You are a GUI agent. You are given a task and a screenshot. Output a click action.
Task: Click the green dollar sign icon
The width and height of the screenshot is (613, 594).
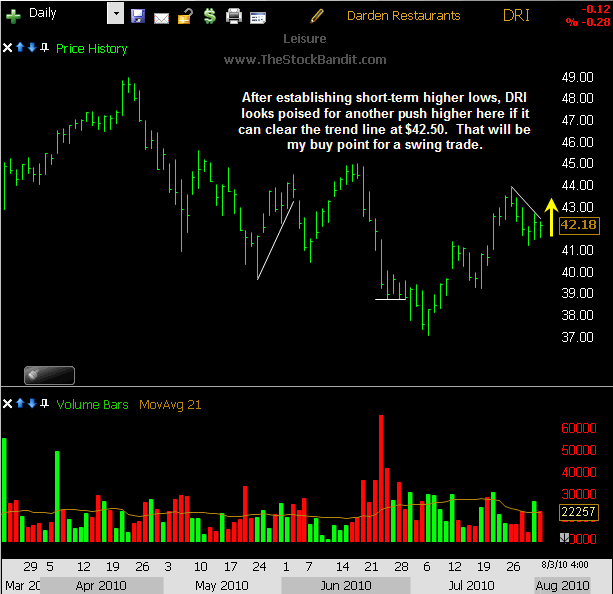pyautogui.click(x=208, y=16)
